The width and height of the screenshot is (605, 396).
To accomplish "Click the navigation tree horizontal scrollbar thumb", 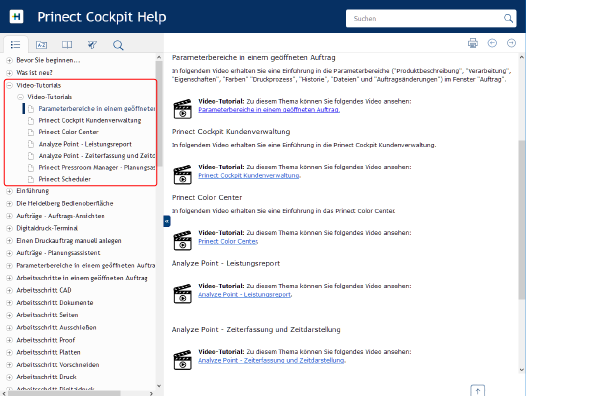I will pos(64,393).
